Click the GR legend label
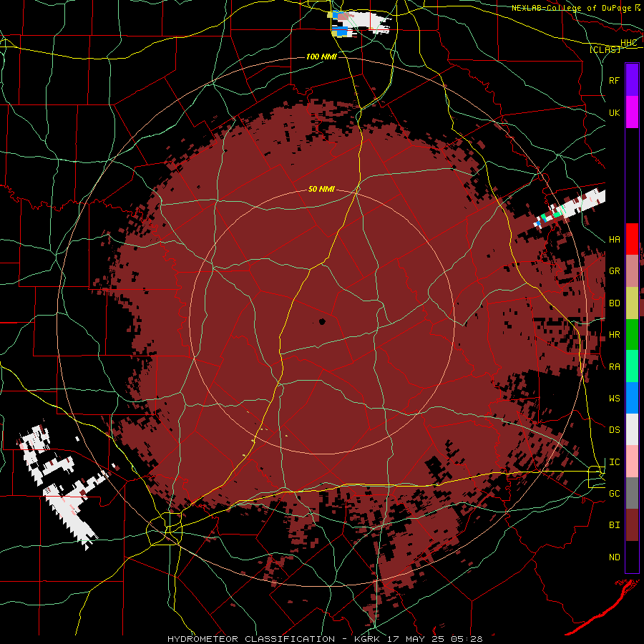Image resolution: width=644 pixels, height=644 pixels. point(615,271)
